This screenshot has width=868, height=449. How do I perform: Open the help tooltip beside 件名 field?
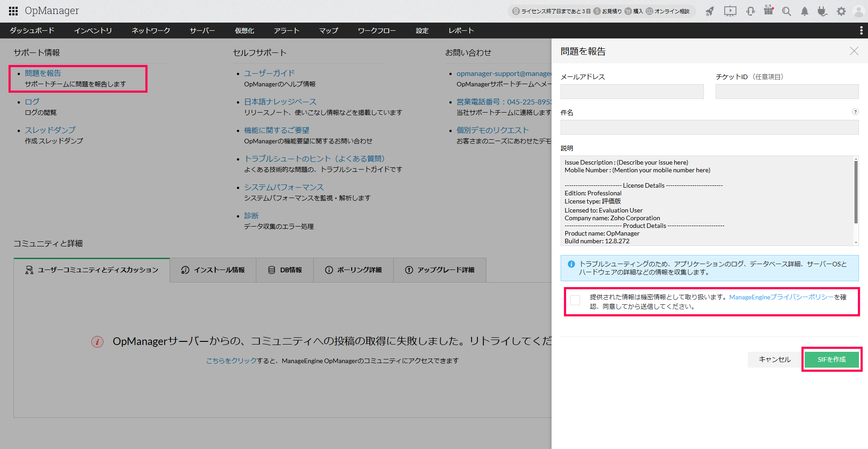pyautogui.click(x=855, y=112)
